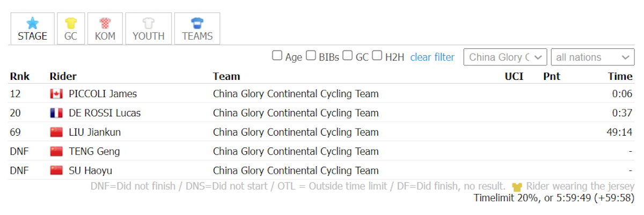
Task: Click the blue star STAGE icon
Action: coord(32,23)
